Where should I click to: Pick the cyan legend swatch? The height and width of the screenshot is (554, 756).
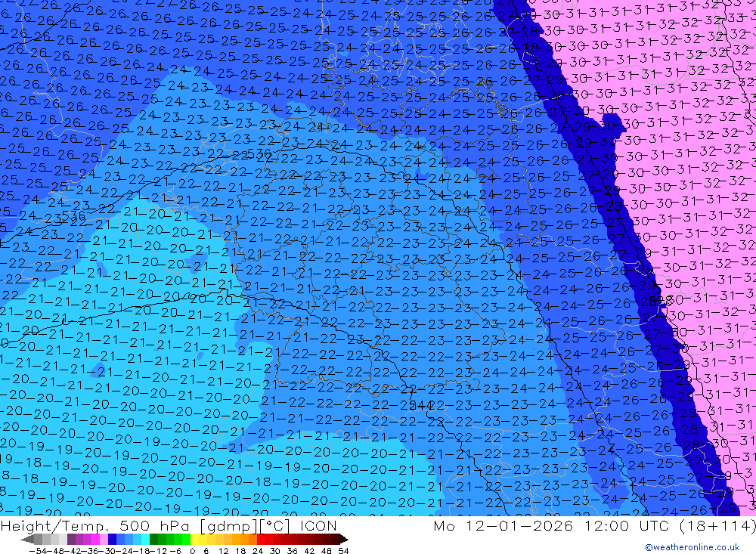click(145, 539)
